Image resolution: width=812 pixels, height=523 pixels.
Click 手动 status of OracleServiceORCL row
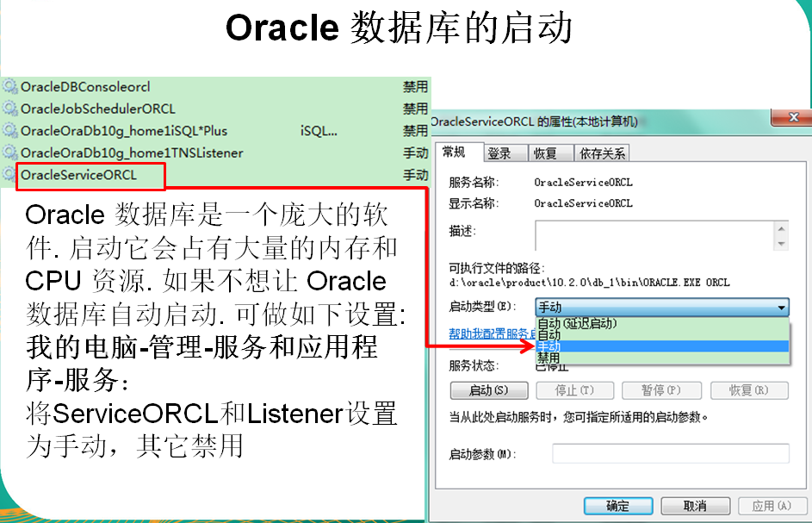pyautogui.click(x=415, y=175)
